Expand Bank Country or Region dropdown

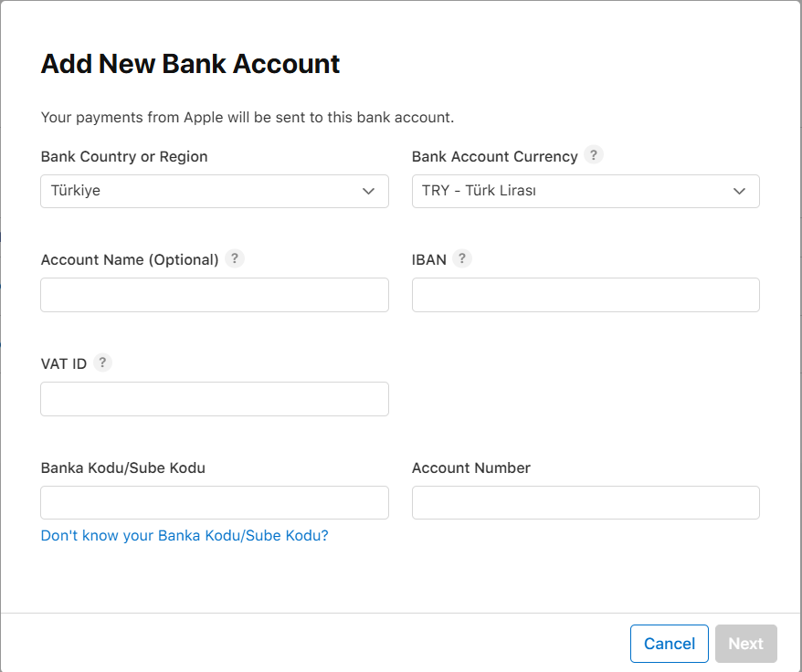[x=215, y=191]
